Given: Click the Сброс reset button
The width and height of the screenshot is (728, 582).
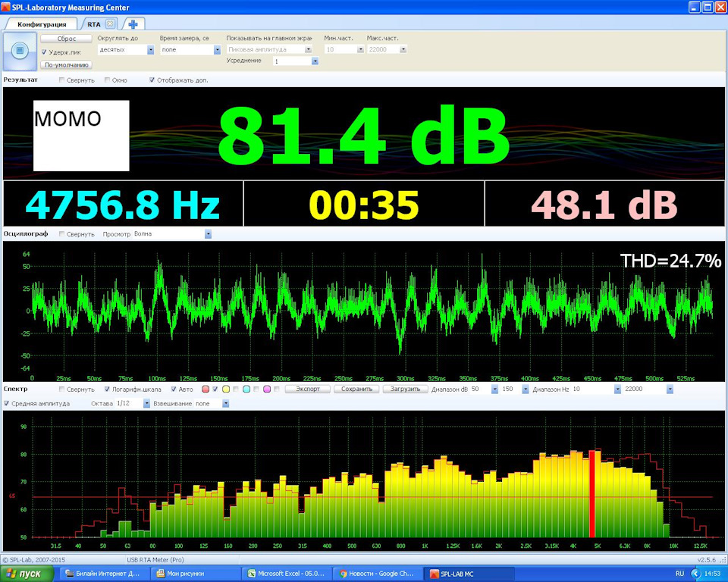Looking at the screenshot, I should 67,39.
